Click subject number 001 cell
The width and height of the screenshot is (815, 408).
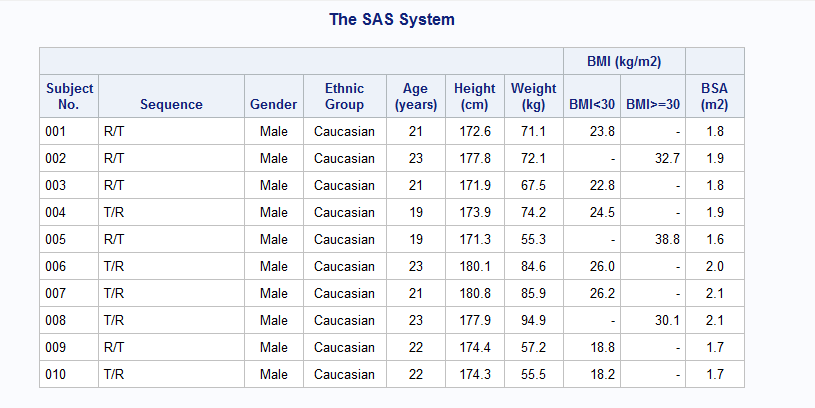(55, 131)
